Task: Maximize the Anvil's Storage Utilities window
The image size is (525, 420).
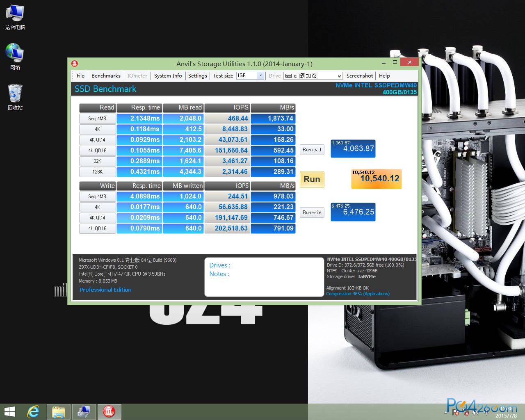Action: click(x=395, y=62)
